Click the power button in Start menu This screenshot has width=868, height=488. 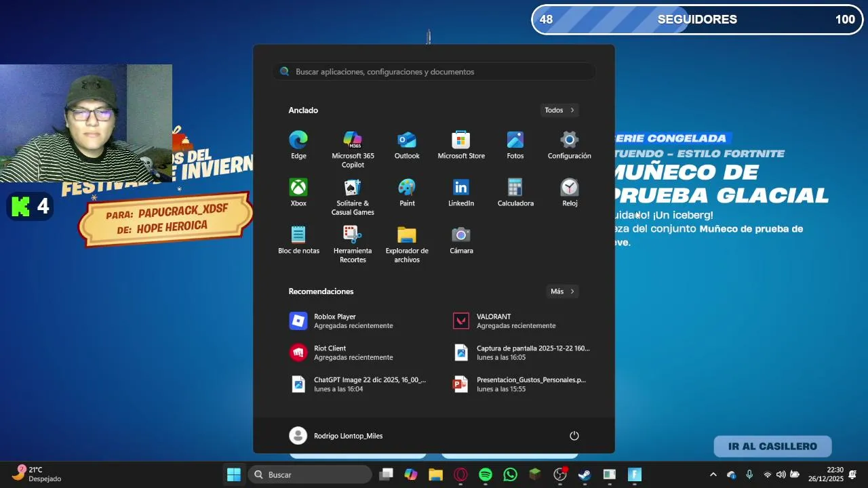point(574,436)
